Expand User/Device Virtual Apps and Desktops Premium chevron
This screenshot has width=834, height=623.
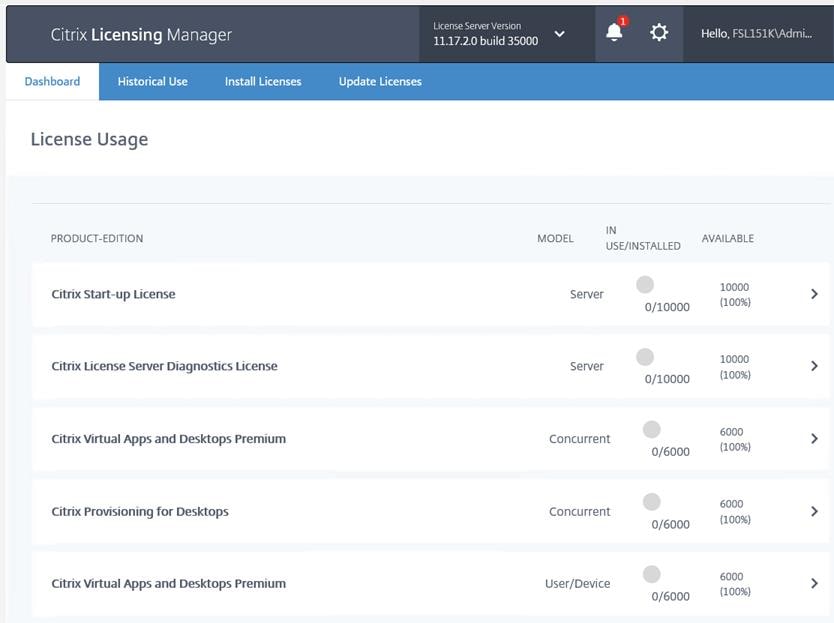click(814, 583)
